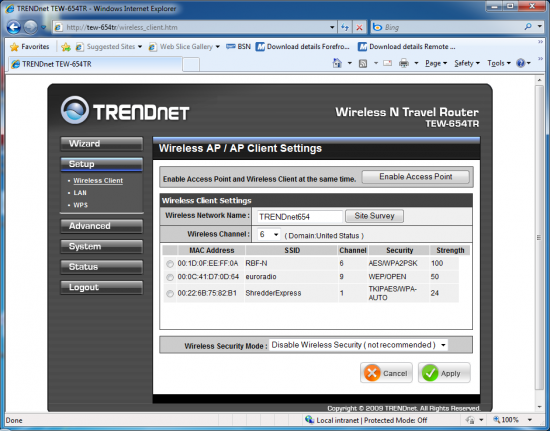
Task: Click the page vertical scrollbar
Action: pos(539,237)
